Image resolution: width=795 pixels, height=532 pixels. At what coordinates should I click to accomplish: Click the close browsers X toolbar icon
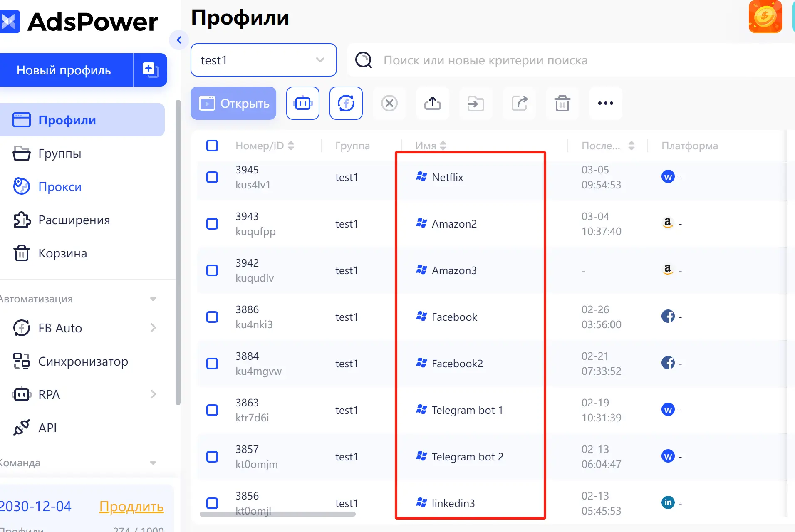click(x=389, y=103)
